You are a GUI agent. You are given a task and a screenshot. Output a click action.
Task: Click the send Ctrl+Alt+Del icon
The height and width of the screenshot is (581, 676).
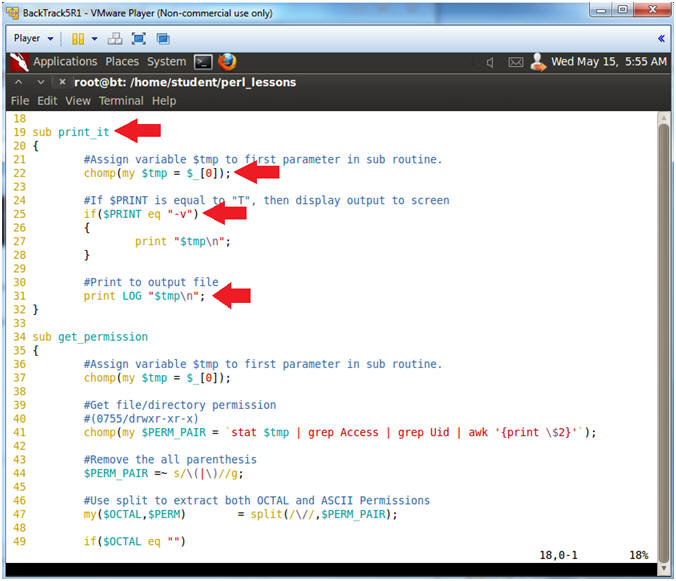[115, 39]
